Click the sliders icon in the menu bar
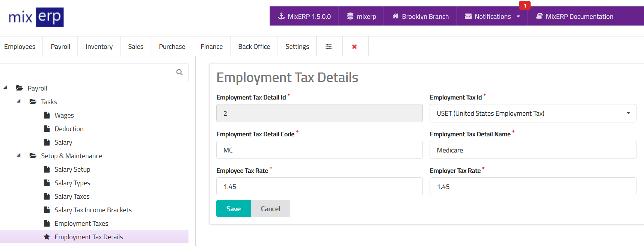644x246 pixels. [329, 47]
